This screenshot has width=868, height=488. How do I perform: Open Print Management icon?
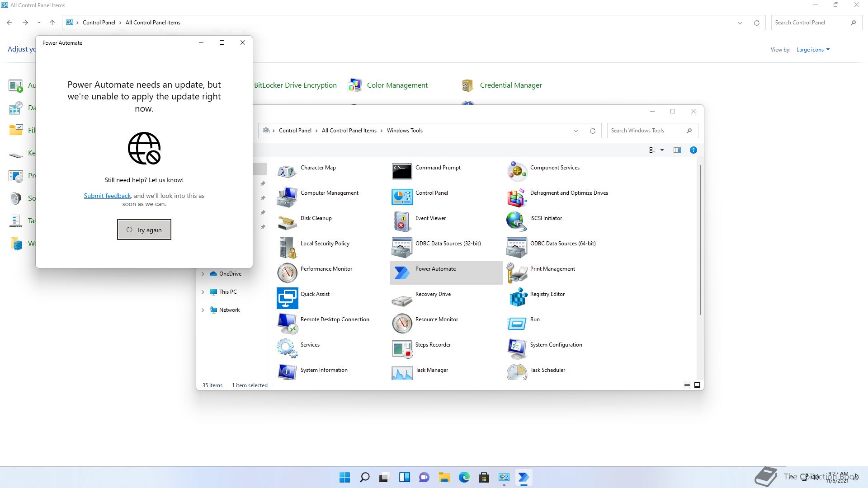click(x=517, y=272)
